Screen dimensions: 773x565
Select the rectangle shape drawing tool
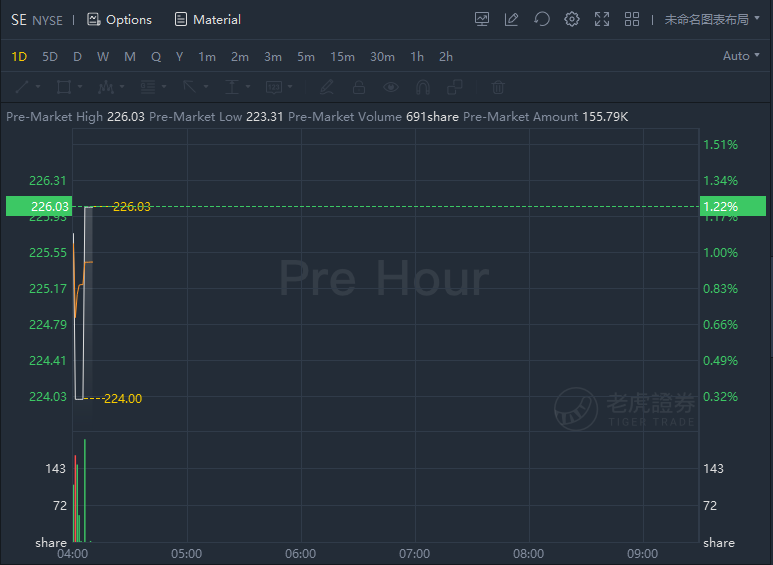64,87
